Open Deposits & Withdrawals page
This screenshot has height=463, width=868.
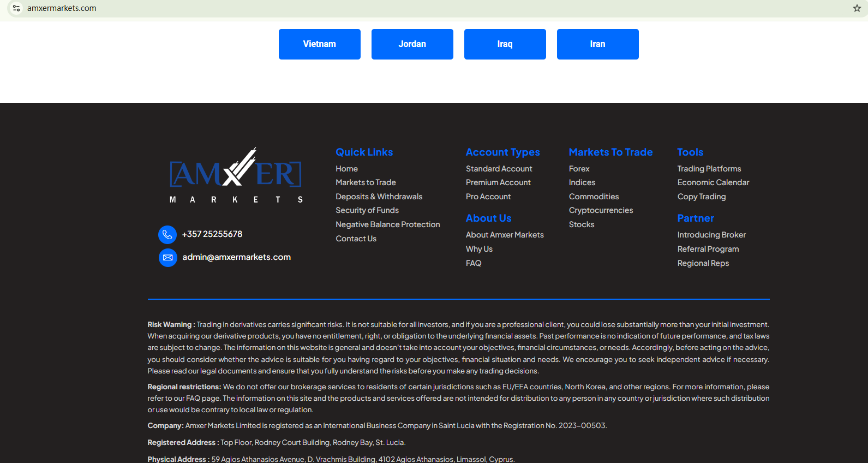coord(379,197)
